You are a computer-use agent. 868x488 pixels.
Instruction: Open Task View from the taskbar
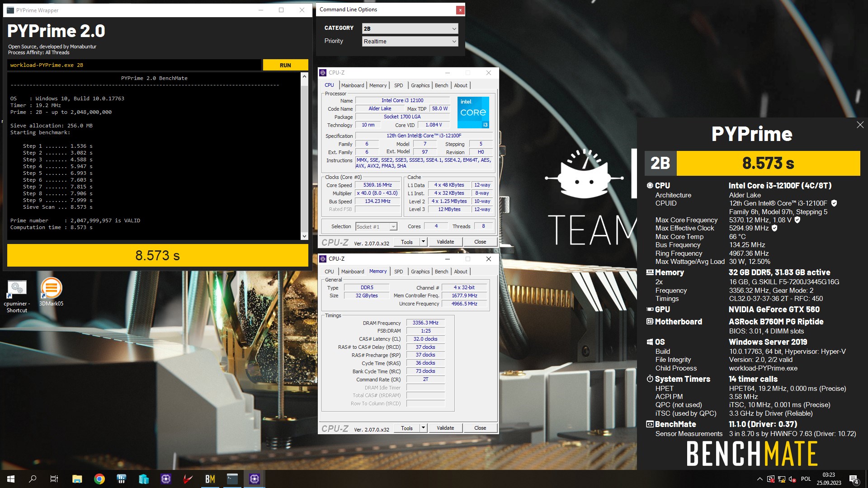click(54, 479)
